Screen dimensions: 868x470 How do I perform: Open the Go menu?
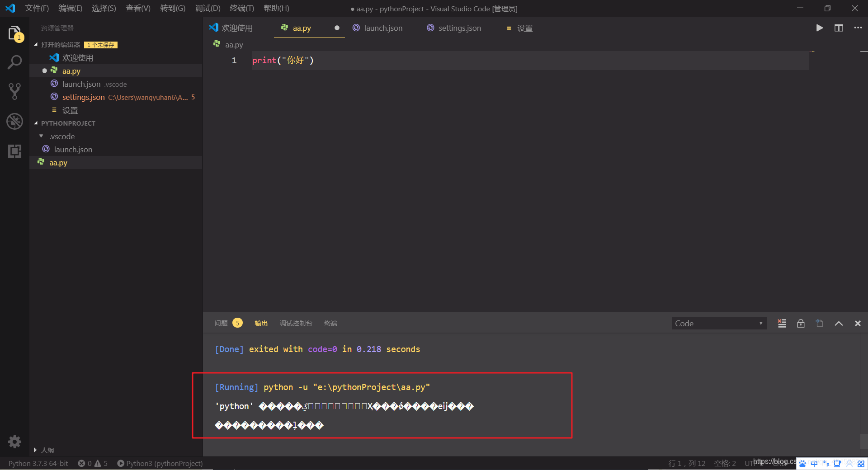point(173,8)
